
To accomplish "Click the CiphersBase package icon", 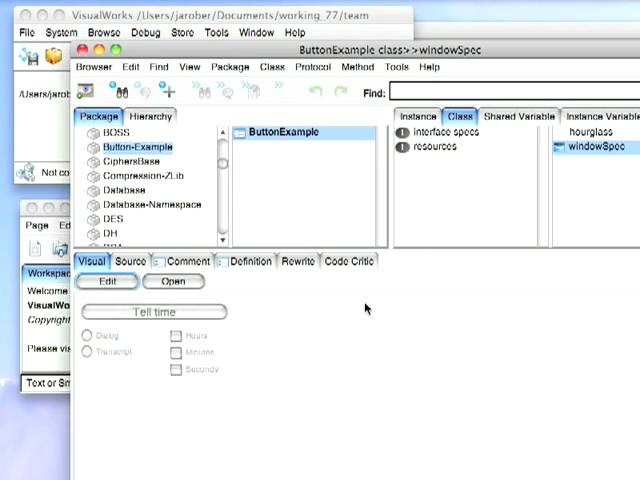I will (93, 162).
